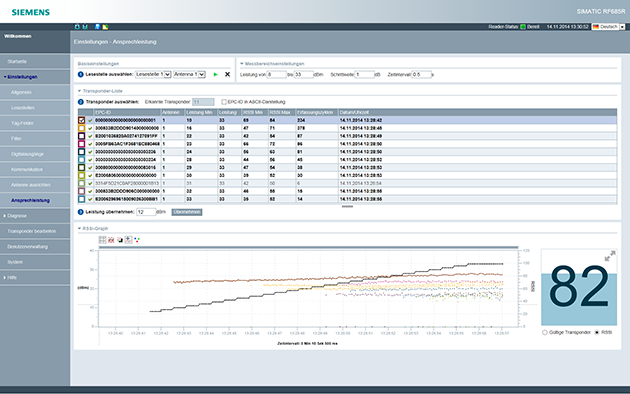Viewport: 630px width, 394px height.
Task: Collapse the Einstellungen sidebar menu
Action: pos(5,77)
